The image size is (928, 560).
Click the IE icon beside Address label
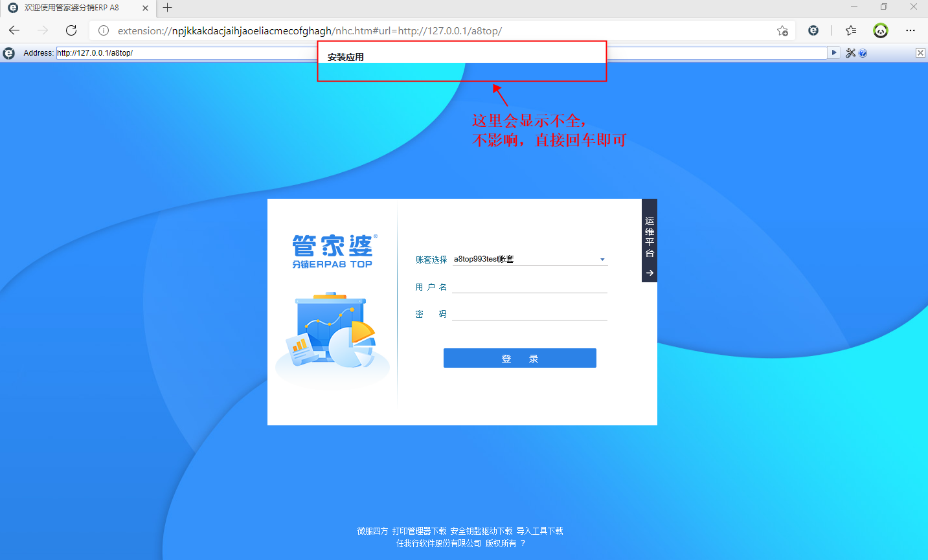[9, 53]
